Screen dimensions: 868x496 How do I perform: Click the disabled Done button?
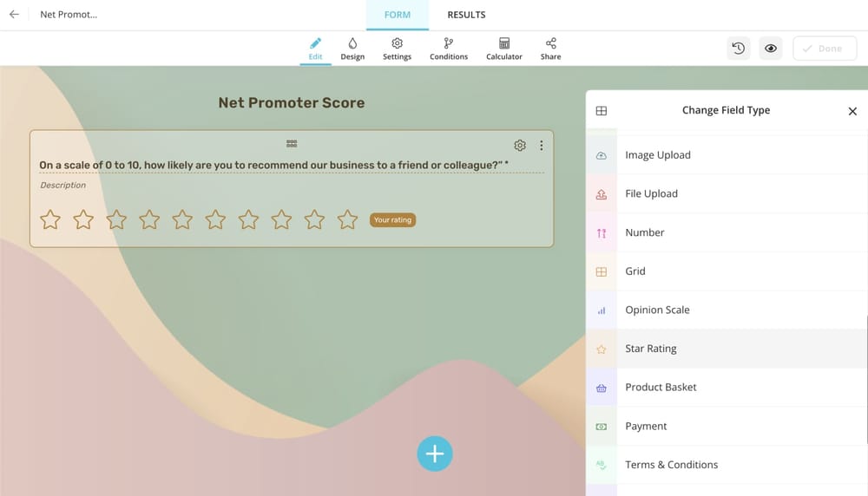pos(824,49)
